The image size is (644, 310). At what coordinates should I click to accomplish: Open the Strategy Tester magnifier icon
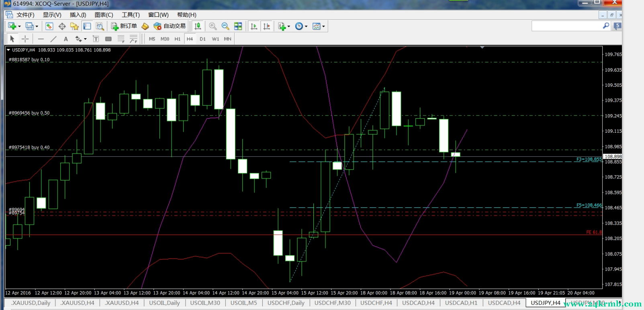[x=100, y=26]
